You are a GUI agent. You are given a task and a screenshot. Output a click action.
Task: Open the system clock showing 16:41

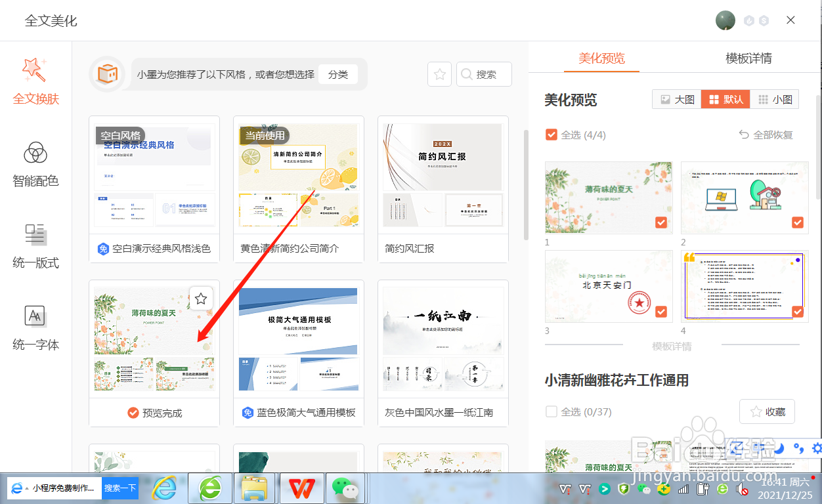(x=785, y=488)
